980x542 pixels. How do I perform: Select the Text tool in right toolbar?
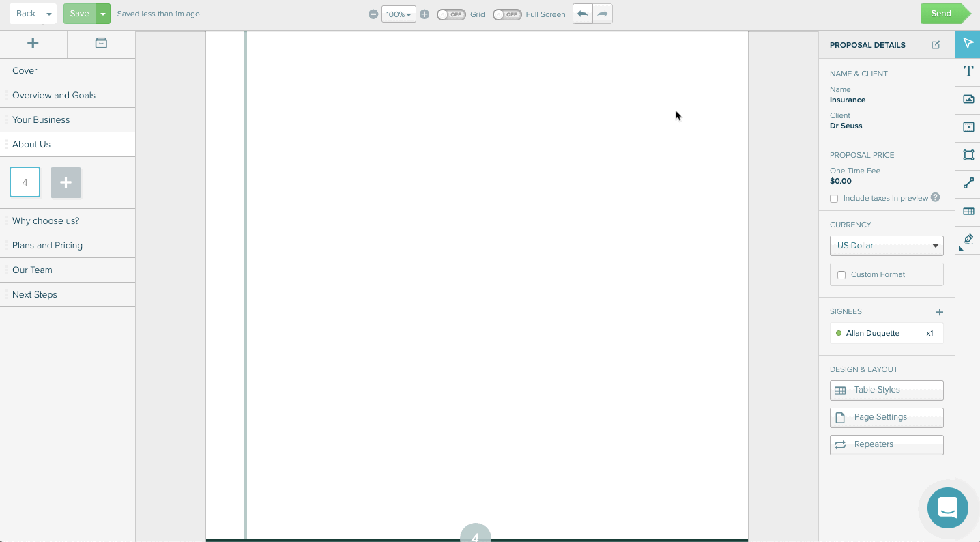tap(968, 71)
